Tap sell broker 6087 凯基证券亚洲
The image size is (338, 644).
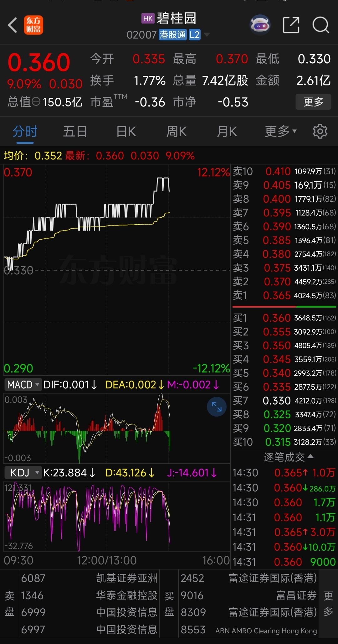pyautogui.click(x=89, y=578)
